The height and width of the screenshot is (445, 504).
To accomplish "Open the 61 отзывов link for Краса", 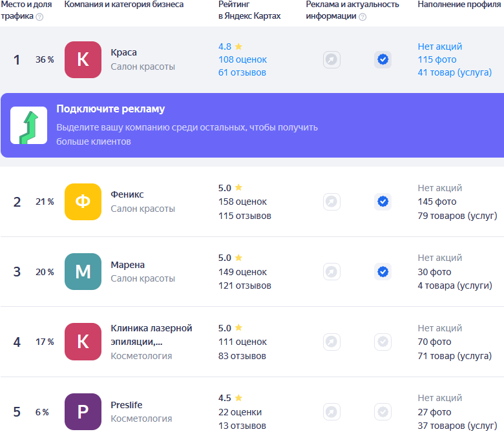I will pyautogui.click(x=242, y=72).
